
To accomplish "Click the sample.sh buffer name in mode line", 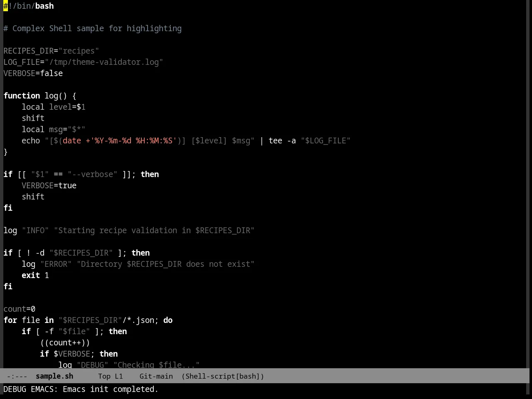I will pyautogui.click(x=54, y=376).
